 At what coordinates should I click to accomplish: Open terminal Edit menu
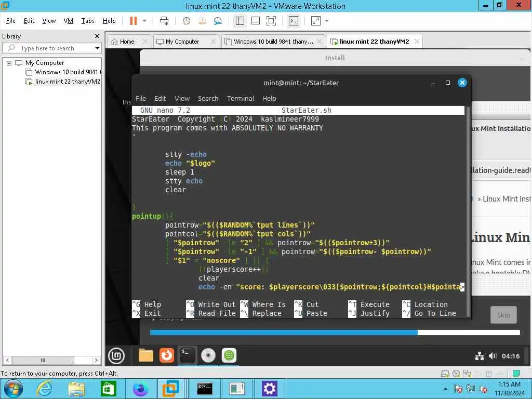[x=160, y=98]
